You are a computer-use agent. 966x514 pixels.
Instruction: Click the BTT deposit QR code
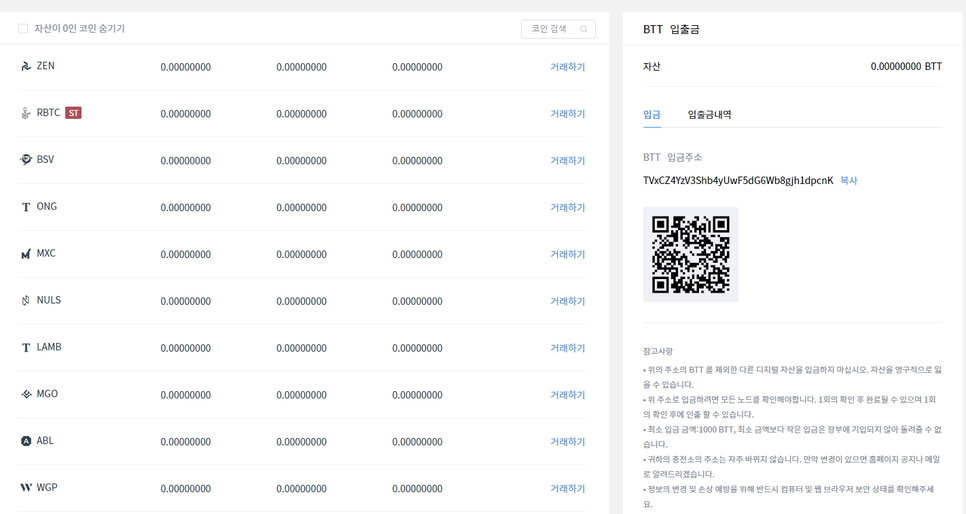pyautogui.click(x=691, y=255)
